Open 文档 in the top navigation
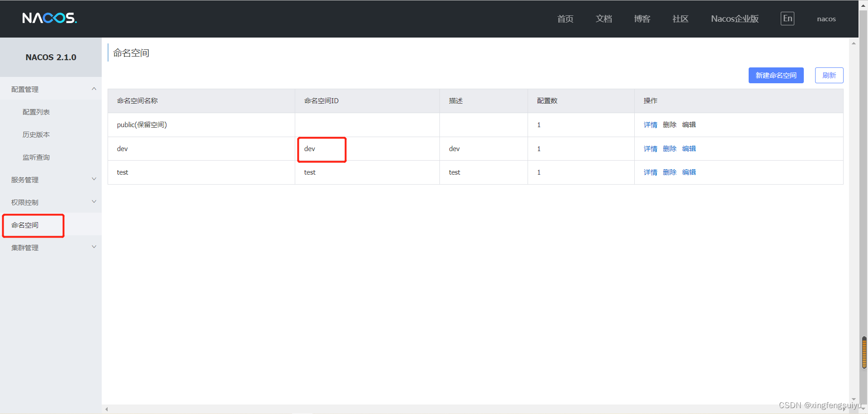Screen dimensions: 868x414 click(604, 19)
